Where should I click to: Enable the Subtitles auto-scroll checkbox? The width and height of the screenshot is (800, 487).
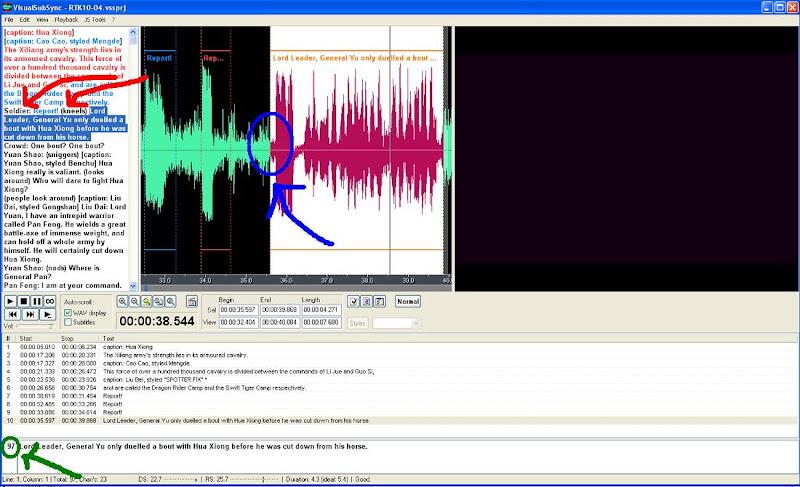click(x=68, y=323)
